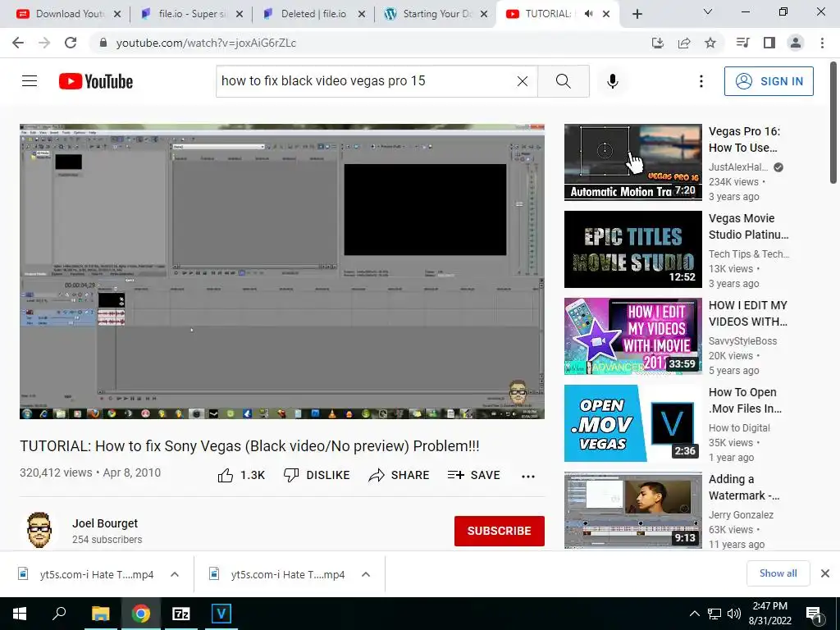Open Chrome three-dot menu

tap(822, 43)
